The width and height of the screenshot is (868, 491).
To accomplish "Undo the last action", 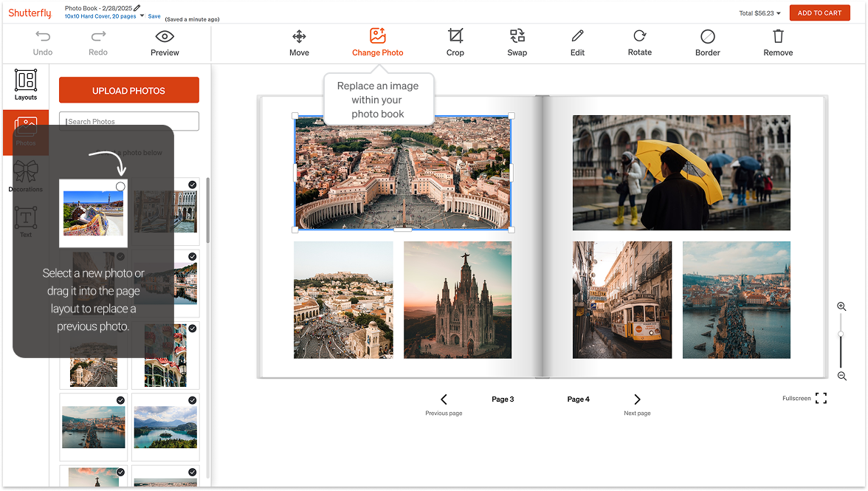I will click(43, 43).
